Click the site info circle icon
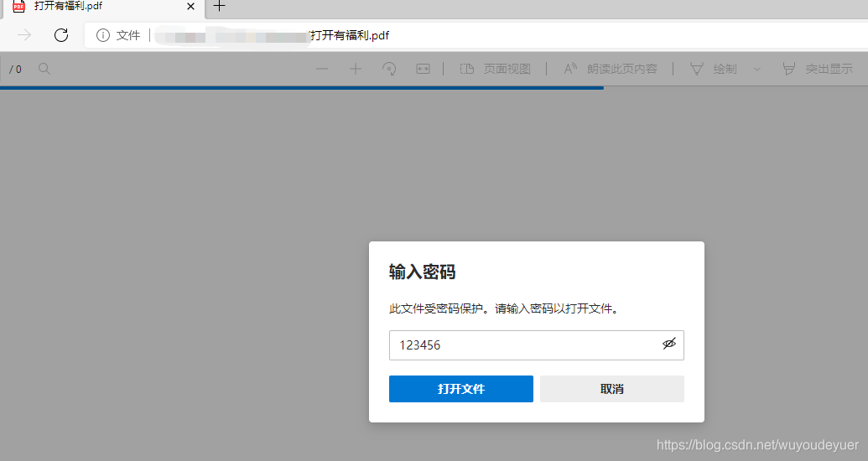Image resolution: width=868 pixels, height=461 pixels. pyautogui.click(x=103, y=35)
